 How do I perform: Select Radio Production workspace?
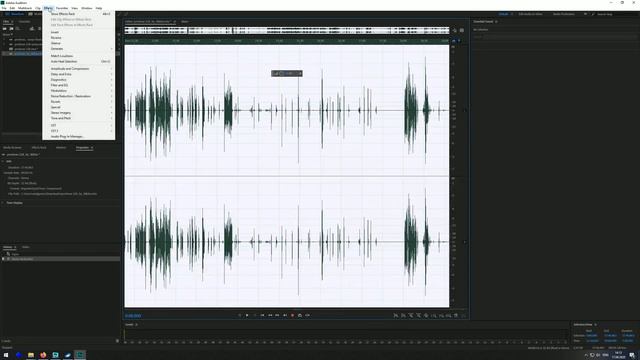click(x=564, y=14)
